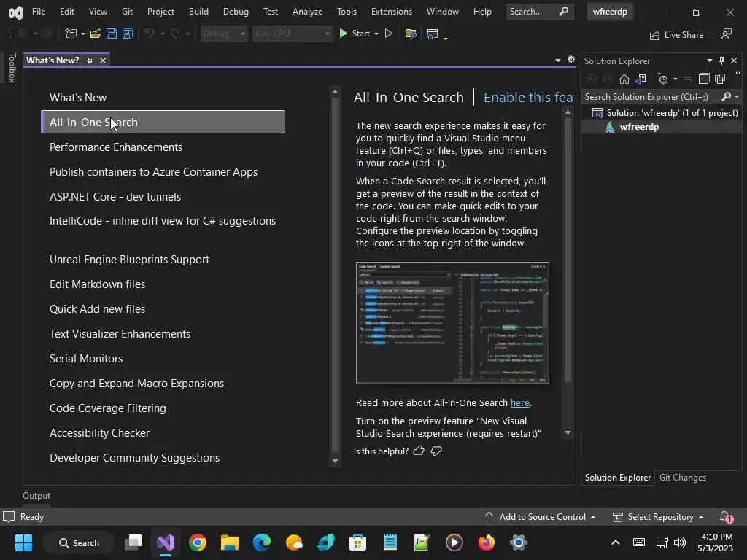
Task: Click Solution Explorer Home icon
Action: pos(624,79)
